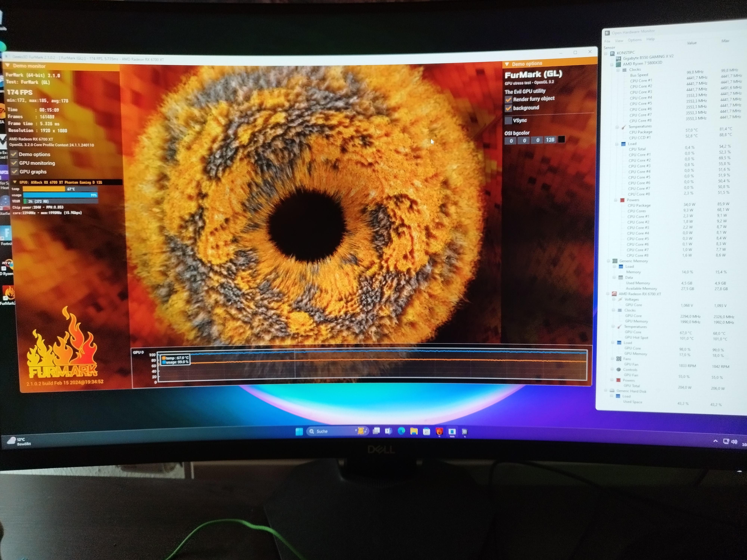Click the GPU usage bar showing 99%
This screenshot has width=747, height=560.
coord(61,195)
